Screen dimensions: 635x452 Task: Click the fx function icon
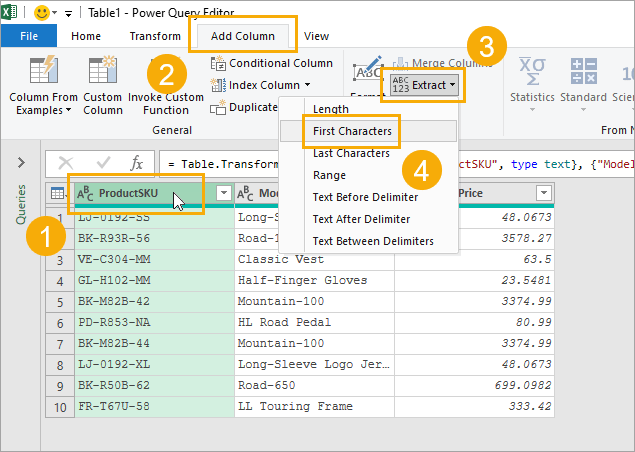coord(136,164)
